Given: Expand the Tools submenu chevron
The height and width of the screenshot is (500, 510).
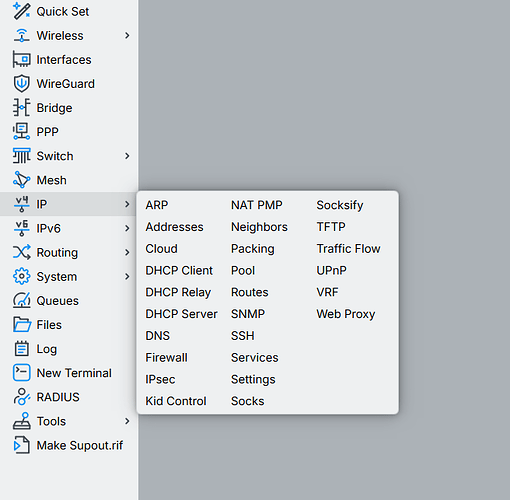Looking at the screenshot, I should point(127,421).
